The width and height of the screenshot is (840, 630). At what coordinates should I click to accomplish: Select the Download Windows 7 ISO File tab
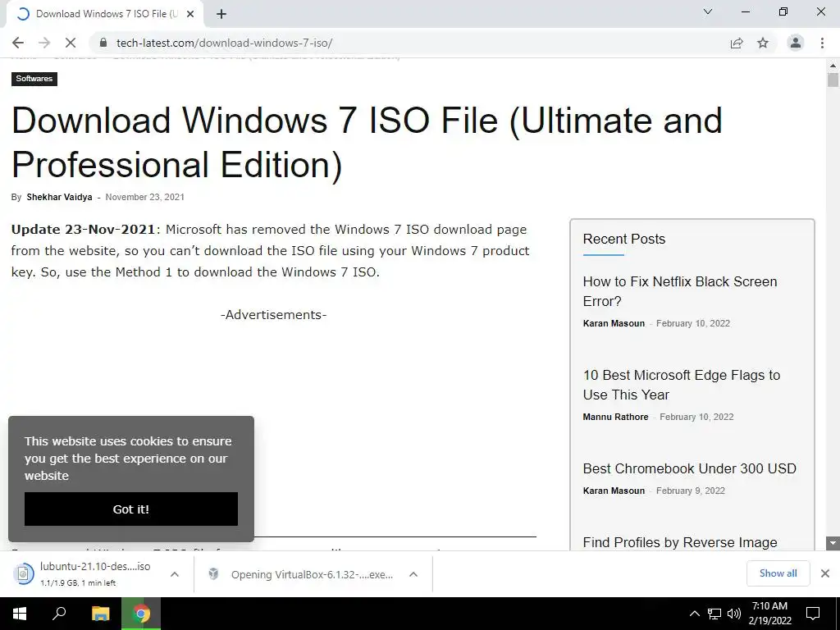pyautogui.click(x=104, y=14)
